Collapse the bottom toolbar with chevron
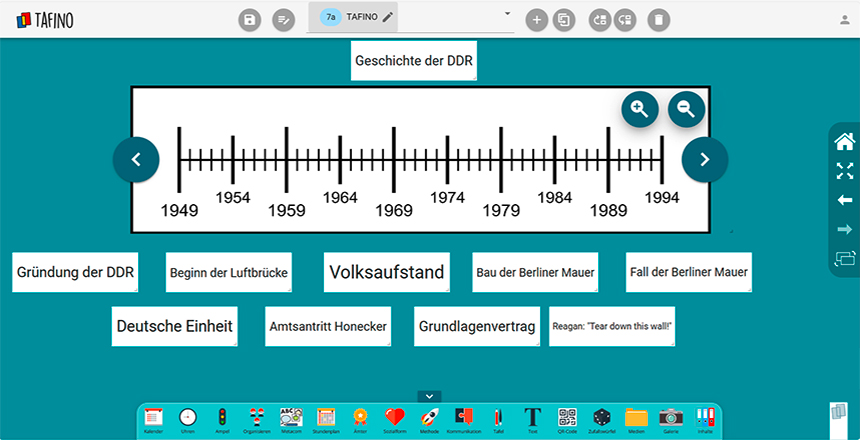Image resolution: width=860 pixels, height=440 pixels. click(x=430, y=396)
